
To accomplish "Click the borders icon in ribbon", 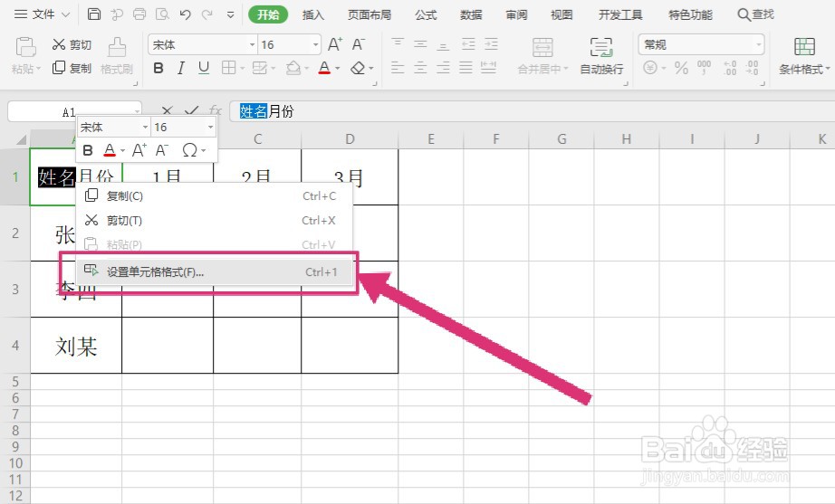I will click(228, 68).
